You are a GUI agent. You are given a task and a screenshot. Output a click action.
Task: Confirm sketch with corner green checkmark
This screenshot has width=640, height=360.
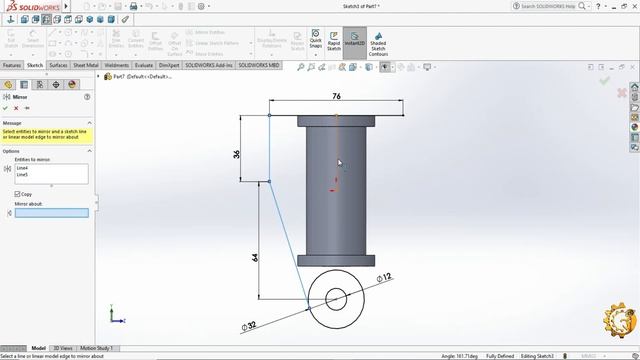click(604, 81)
